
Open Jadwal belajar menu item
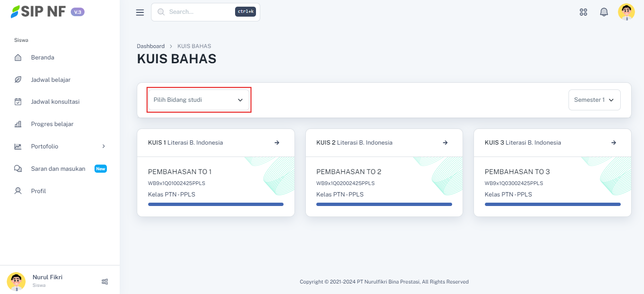click(x=51, y=80)
